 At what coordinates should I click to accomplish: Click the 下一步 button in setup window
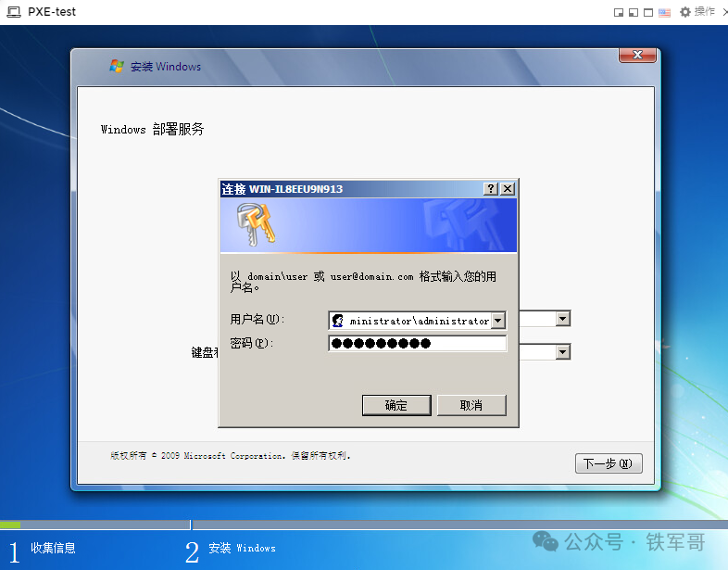(609, 463)
